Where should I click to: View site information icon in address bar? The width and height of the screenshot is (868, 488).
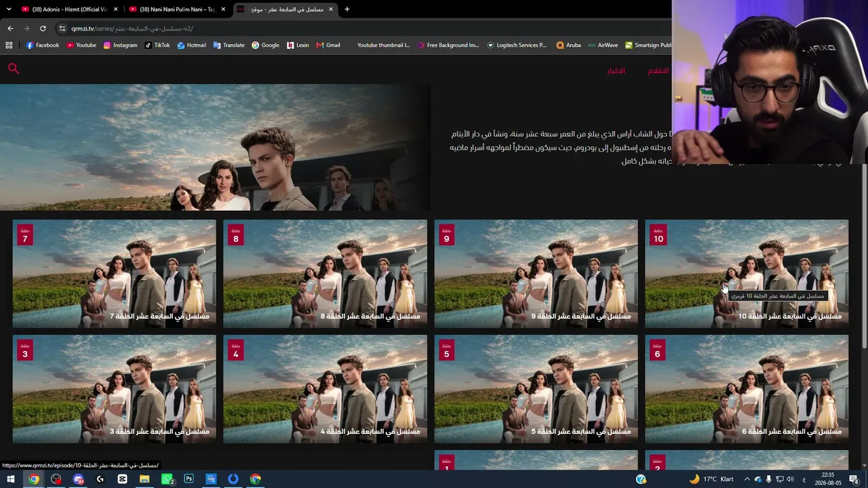pyautogui.click(x=62, y=28)
